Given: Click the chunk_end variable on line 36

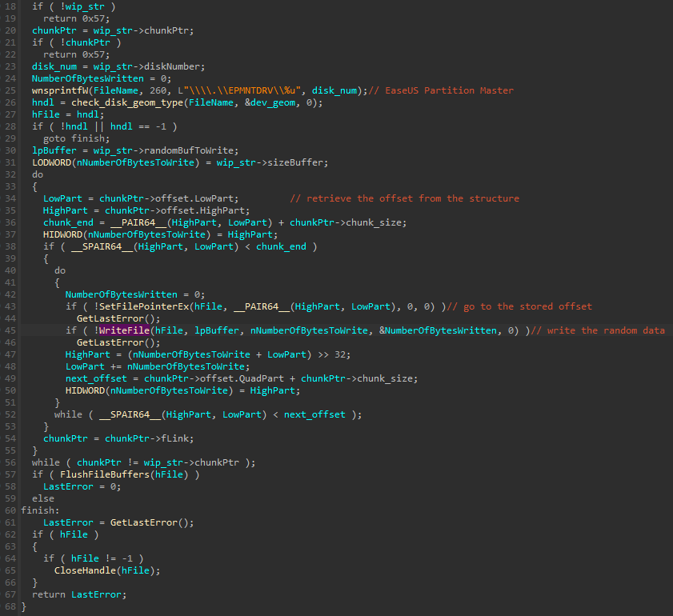Looking at the screenshot, I should pos(68,222).
